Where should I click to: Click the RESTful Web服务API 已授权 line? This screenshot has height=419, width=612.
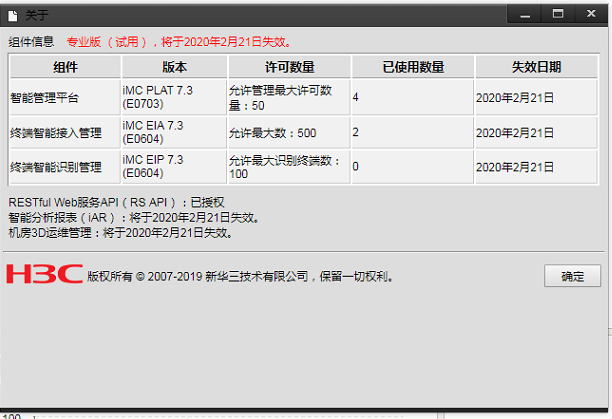coord(116,202)
